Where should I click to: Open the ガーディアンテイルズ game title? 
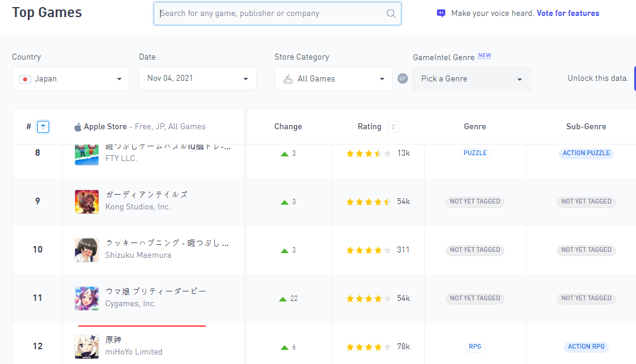147,195
